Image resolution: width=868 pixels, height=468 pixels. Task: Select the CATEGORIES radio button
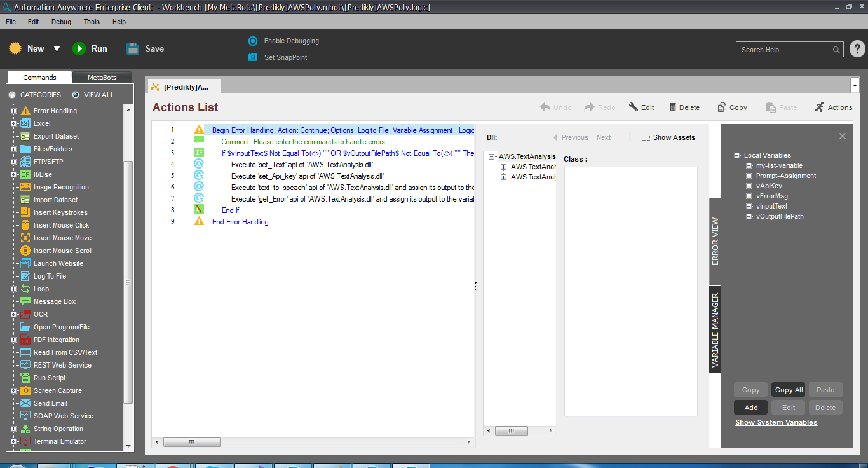12,95
